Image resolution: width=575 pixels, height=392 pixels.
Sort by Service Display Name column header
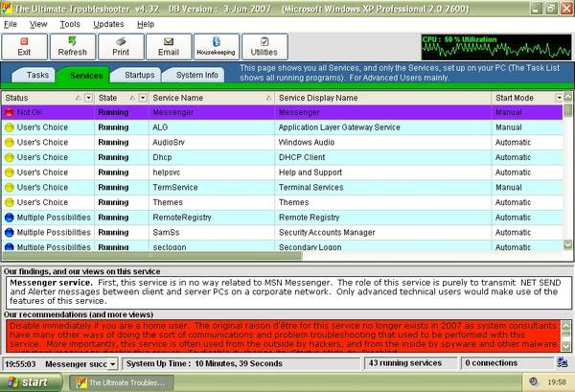(x=382, y=98)
